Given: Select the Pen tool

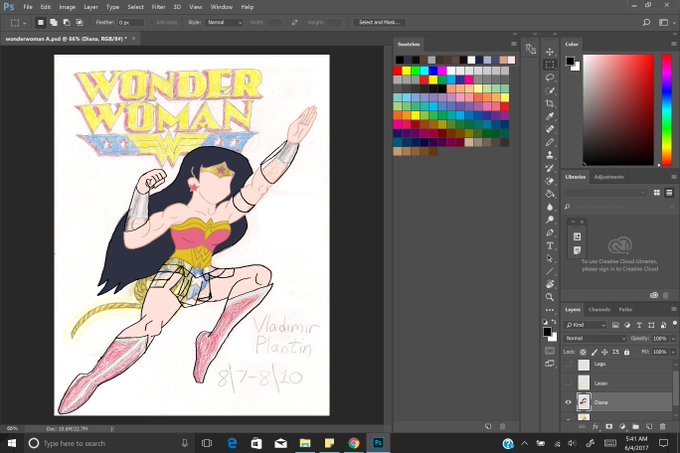Looking at the screenshot, I should 550,232.
